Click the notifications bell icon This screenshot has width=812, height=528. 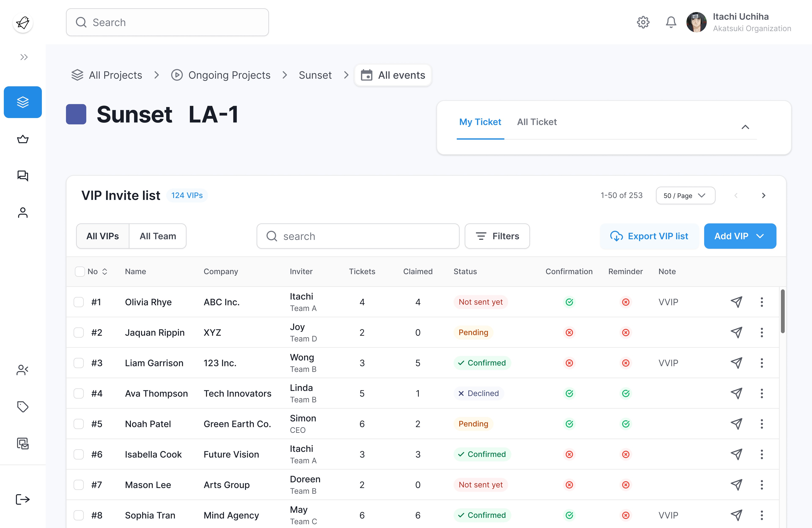pyautogui.click(x=671, y=22)
